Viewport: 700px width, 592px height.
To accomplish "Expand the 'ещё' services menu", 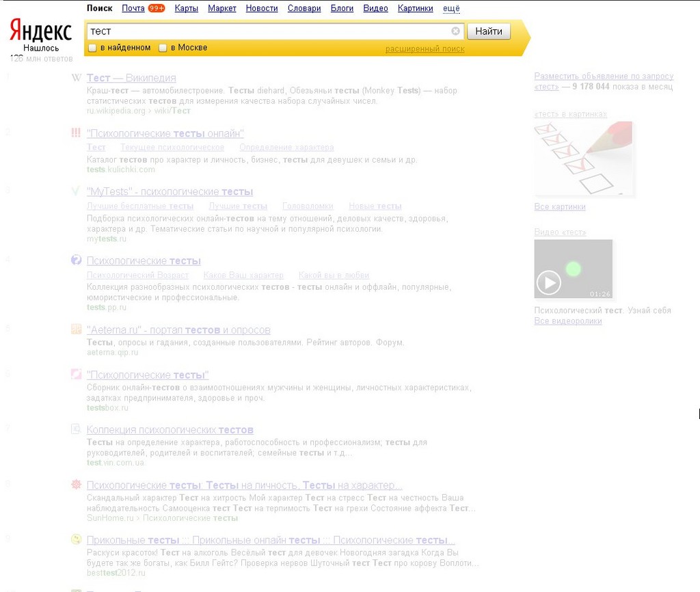I will tap(451, 8).
